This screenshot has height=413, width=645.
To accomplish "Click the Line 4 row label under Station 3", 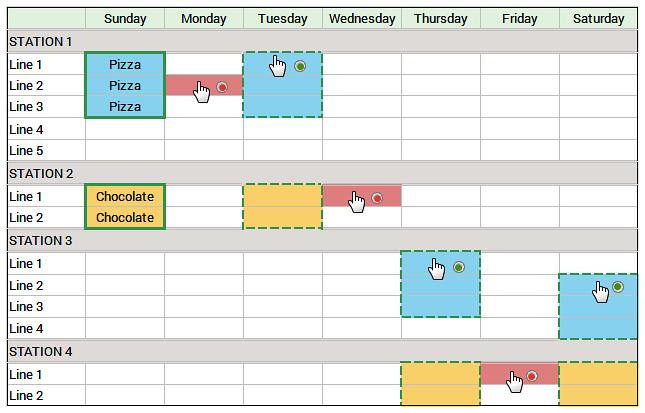I will pos(27,329).
